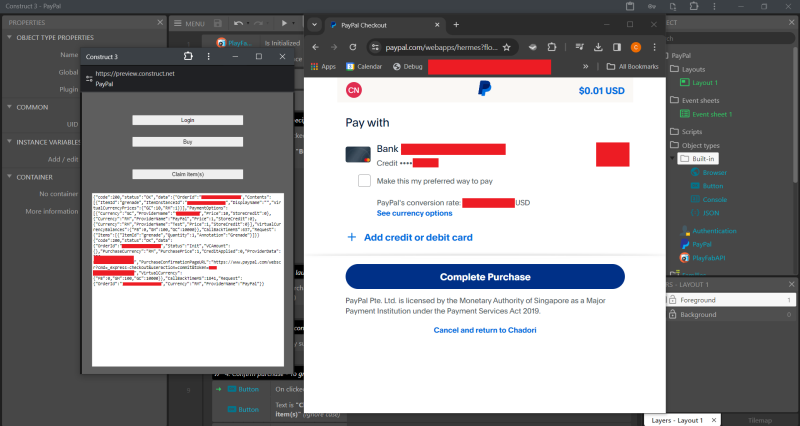Select JSON object in Project panel
Viewport: 800px width, 426px height.
click(705, 213)
